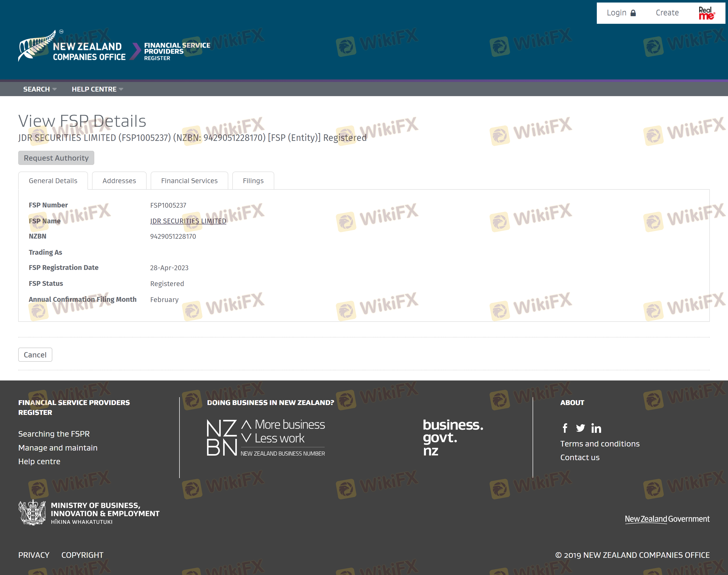Click the Cancel button
This screenshot has width=728, height=575.
pyautogui.click(x=35, y=355)
